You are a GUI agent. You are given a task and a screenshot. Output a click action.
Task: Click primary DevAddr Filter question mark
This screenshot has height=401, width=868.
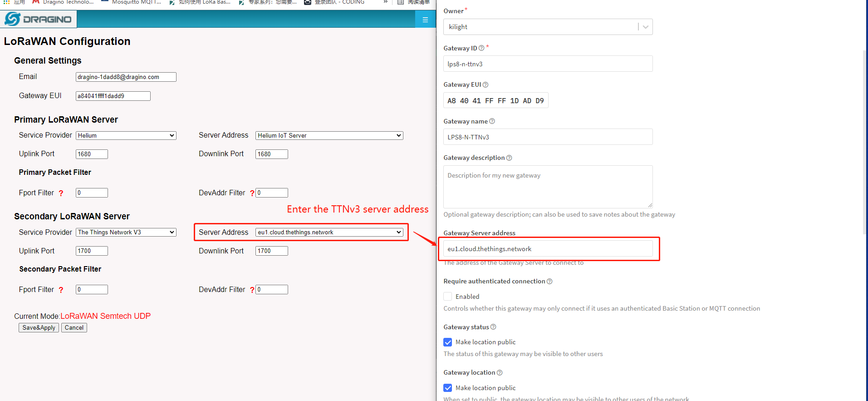pos(252,193)
